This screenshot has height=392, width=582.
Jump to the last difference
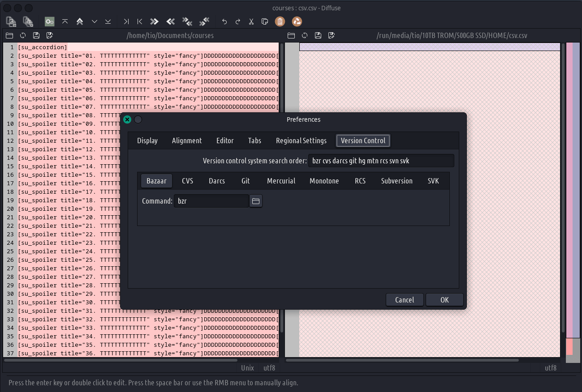(108, 21)
